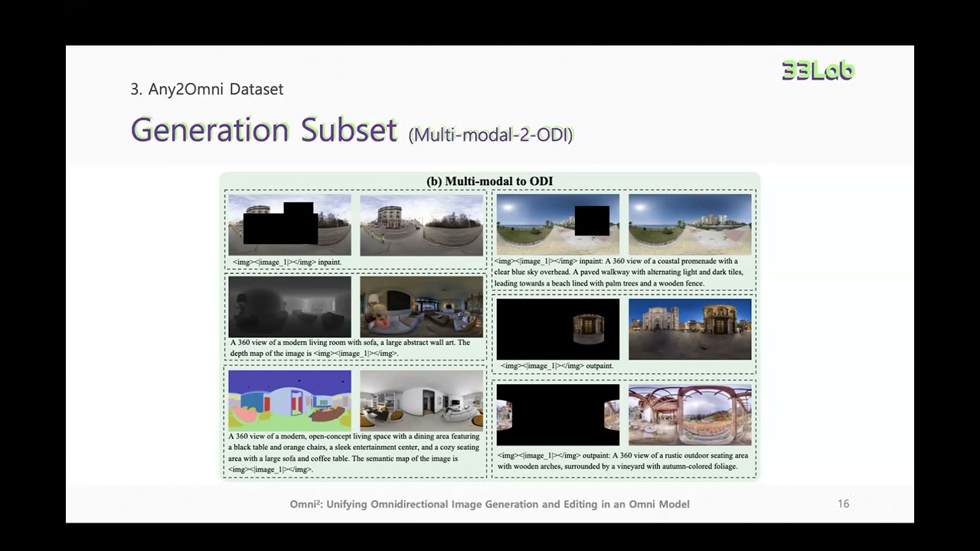Screen dimensions: 980x551
Task: Click the '<img><|image_1|></img> outpaint.' caption
Action: 557,366
